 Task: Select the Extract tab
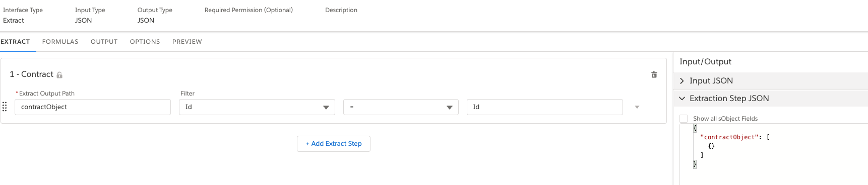(x=15, y=42)
